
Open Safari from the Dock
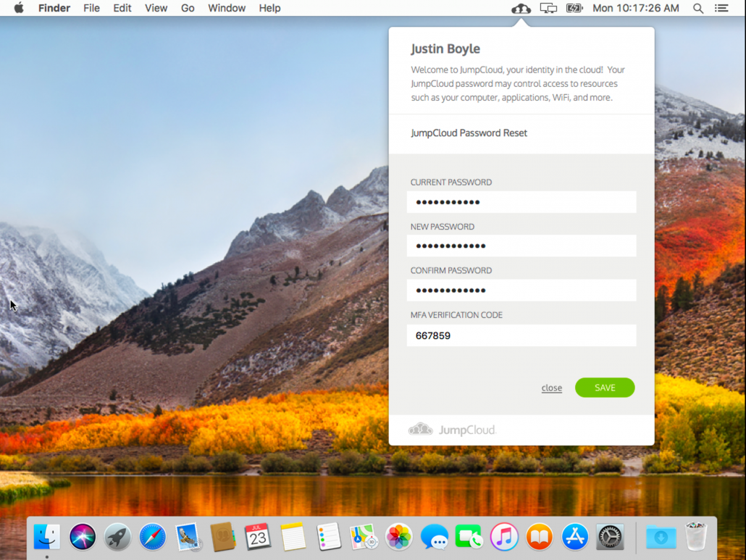point(153,537)
